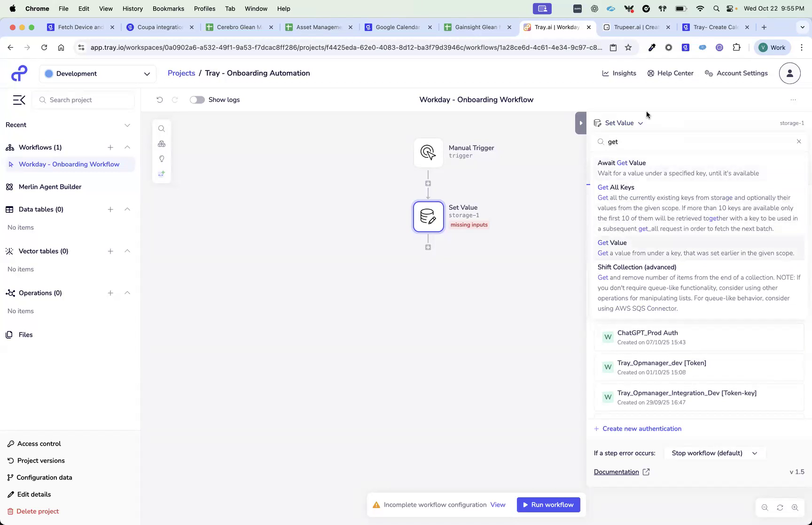Launch the Merlin AI assistant icon
The image size is (812, 525).
[x=162, y=174]
